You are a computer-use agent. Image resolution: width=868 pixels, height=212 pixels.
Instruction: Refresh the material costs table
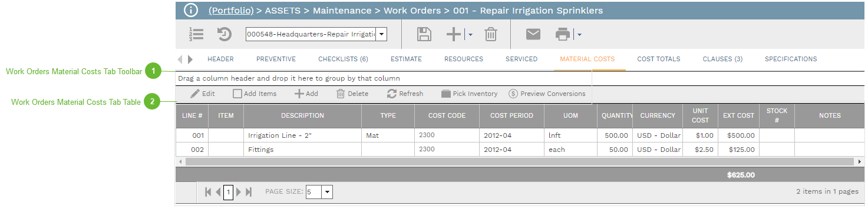click(405, 94)
